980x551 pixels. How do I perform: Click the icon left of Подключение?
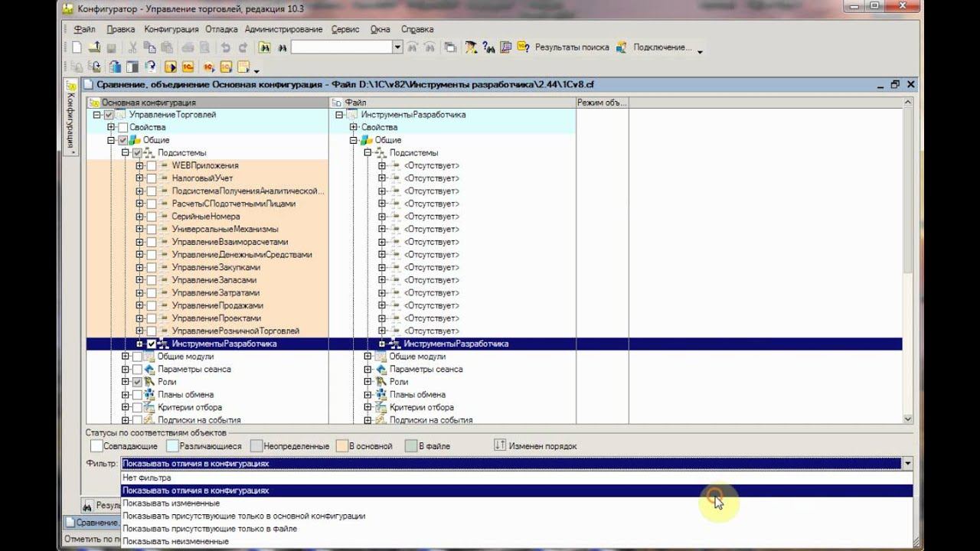pos(622,47)
